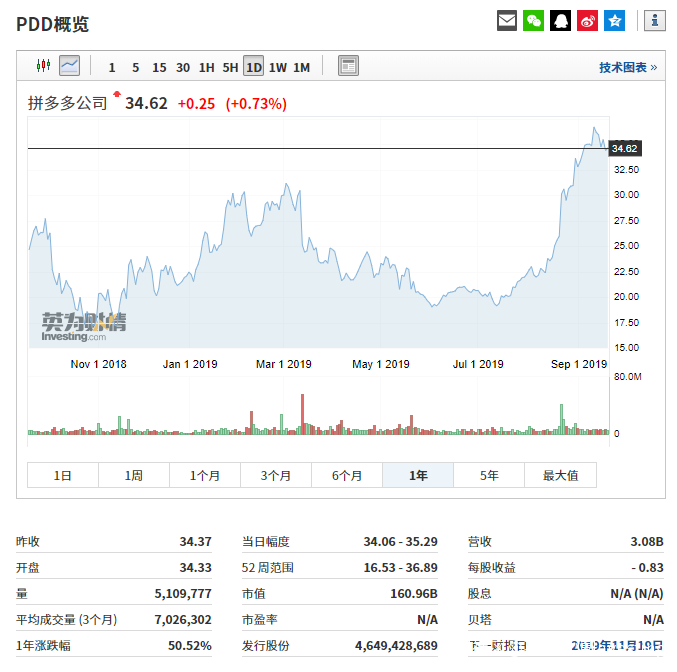Click the (+0.73%) percent change

point(256,104)
